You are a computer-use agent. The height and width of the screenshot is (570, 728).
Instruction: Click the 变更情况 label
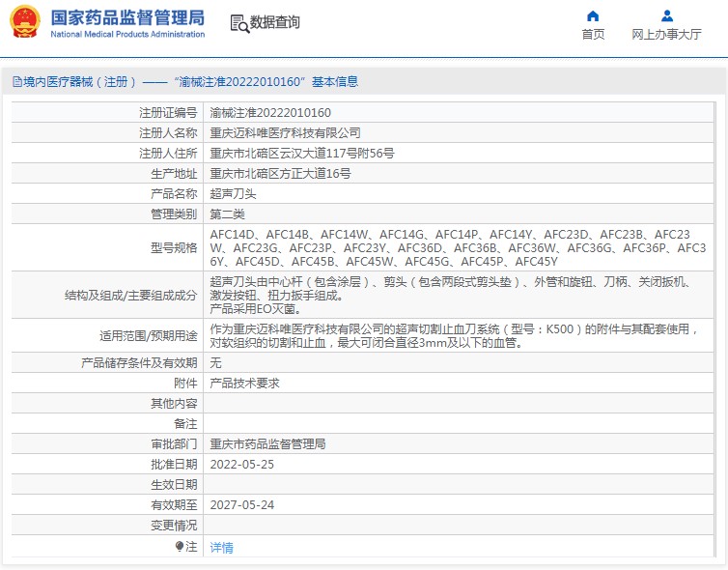pyautogui.click(x=174, y=526)
